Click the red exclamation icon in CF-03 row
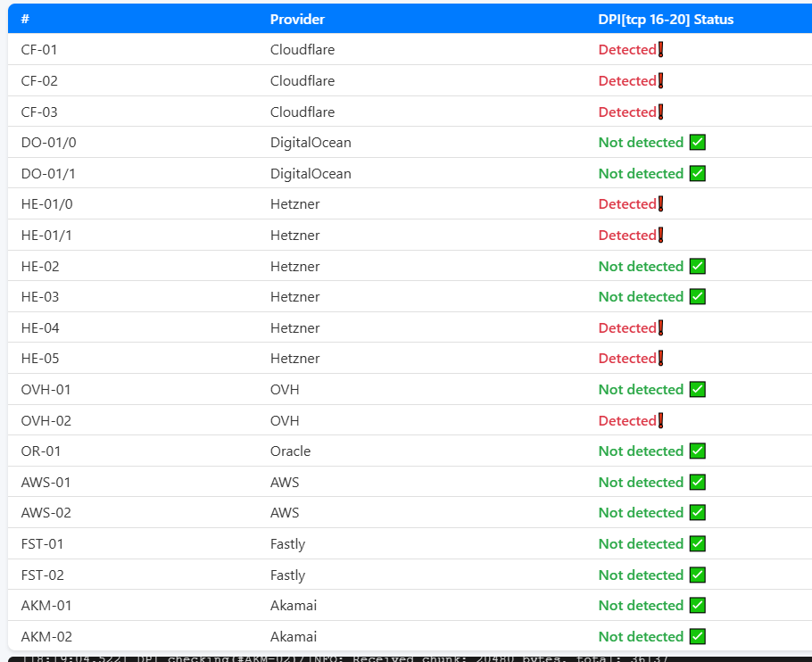The height and width of the screenshot is (662, 812). click(x=661, y=112)
